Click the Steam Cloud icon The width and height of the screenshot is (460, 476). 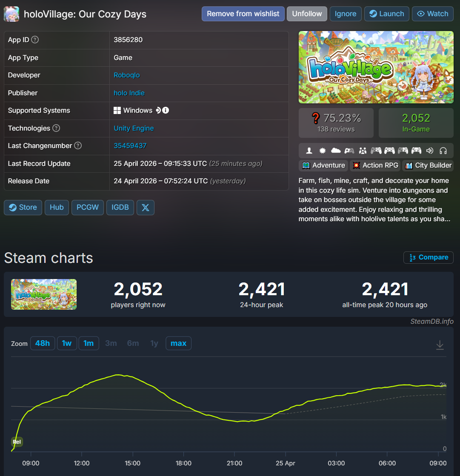(336, 151)
